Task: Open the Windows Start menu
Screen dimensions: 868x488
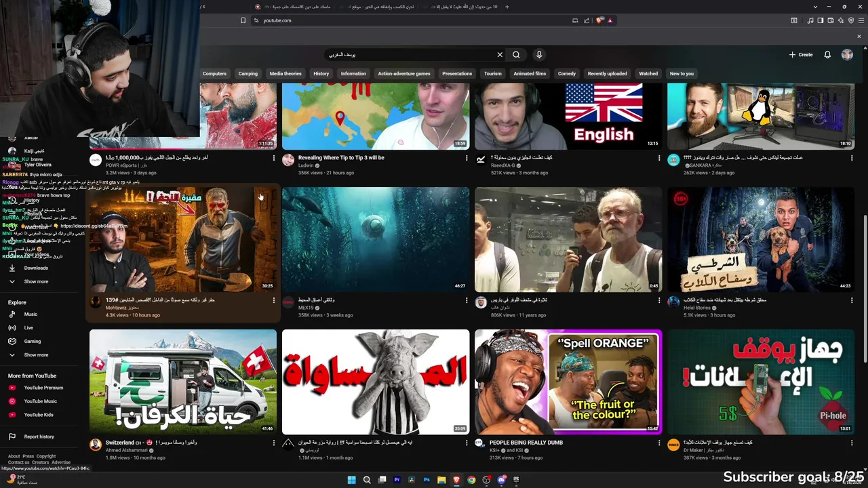Action: 351,480
